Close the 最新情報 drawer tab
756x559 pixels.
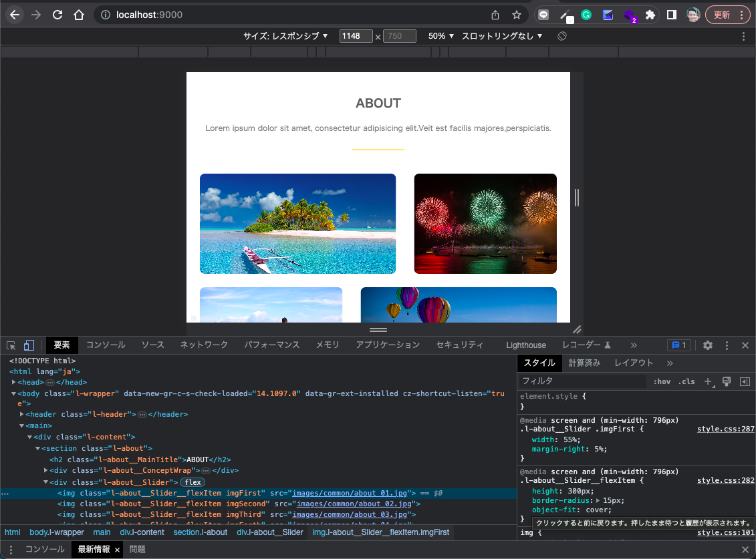(x=117, y=550)
